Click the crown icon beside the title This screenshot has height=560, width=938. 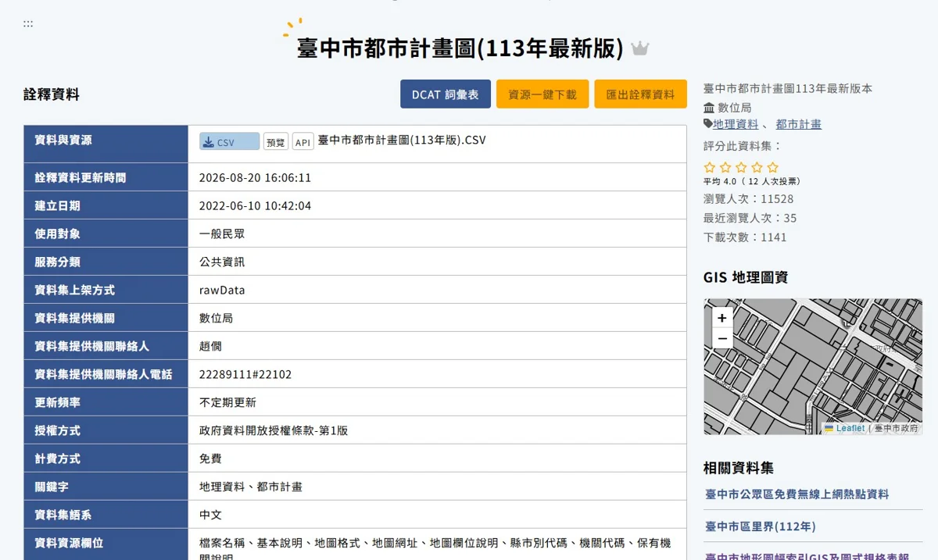640,48
